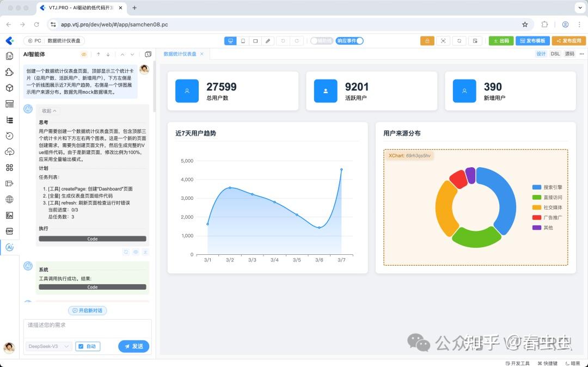Click the focus-frame preview icon in toolbar
588x367 pixels.
443,41
